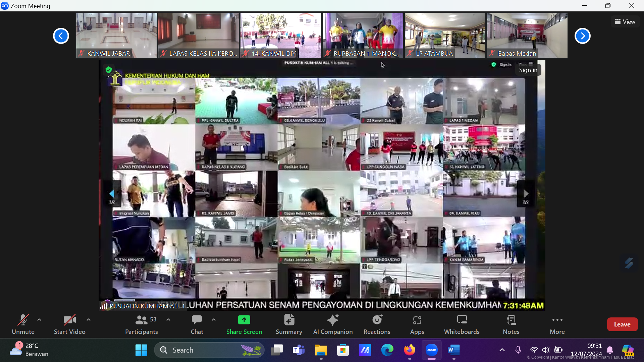Show next participant thumbnails with right arrow
This screenshot has width=644, height=362.
[583, 36]
